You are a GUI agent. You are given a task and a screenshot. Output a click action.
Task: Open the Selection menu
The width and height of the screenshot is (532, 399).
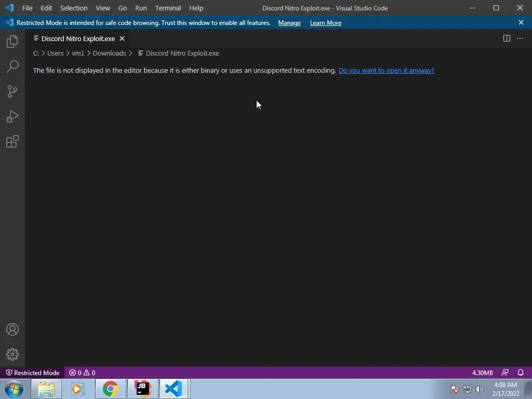[x=74, y=8]
